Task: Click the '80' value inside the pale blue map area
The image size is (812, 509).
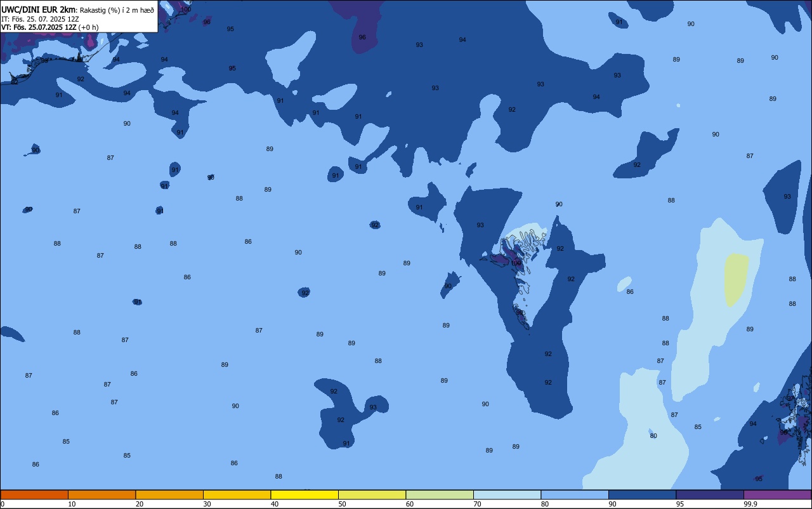Action: pos(653,436)
